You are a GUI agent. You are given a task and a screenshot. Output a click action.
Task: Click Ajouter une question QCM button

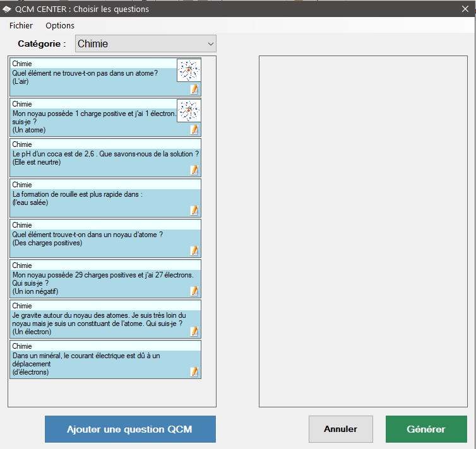point(130,429)
